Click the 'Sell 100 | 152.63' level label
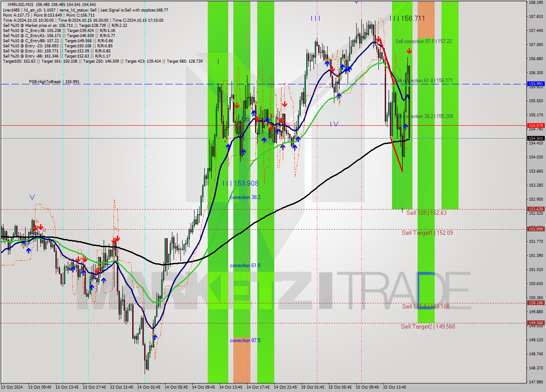Viewport: 546px width, 392px height. (x=426, y=213)
